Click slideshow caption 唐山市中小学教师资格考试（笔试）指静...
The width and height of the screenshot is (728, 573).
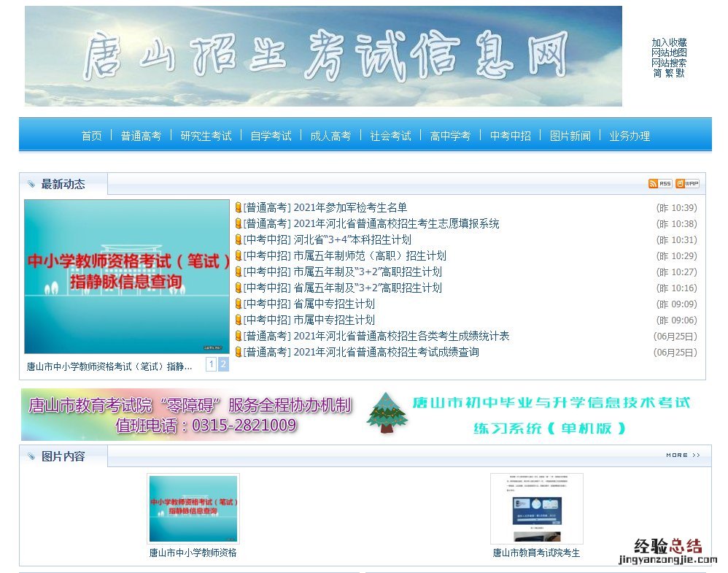[x=109, y=366]
